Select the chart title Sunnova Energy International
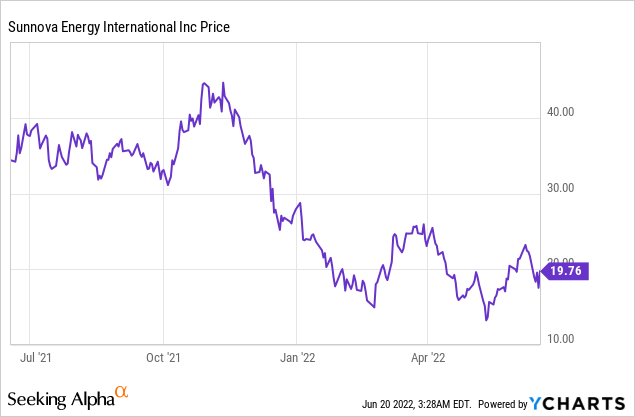 (x=119, y=27)
